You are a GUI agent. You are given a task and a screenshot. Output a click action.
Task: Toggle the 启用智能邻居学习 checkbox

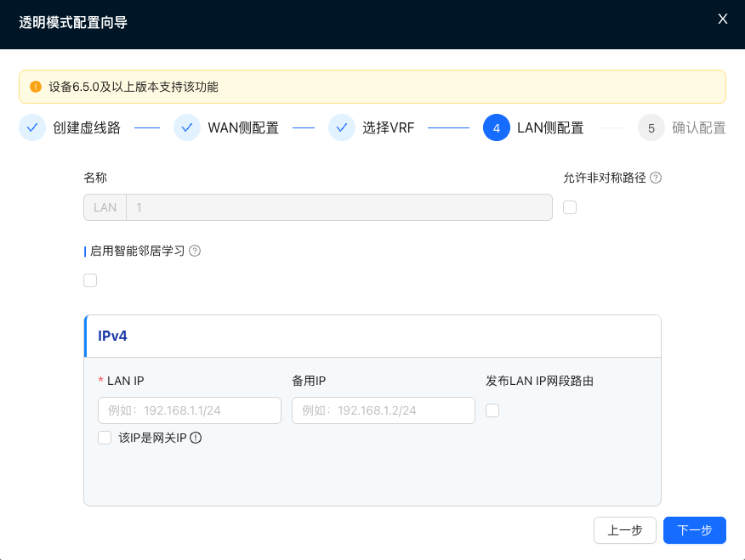click(90, 280)
